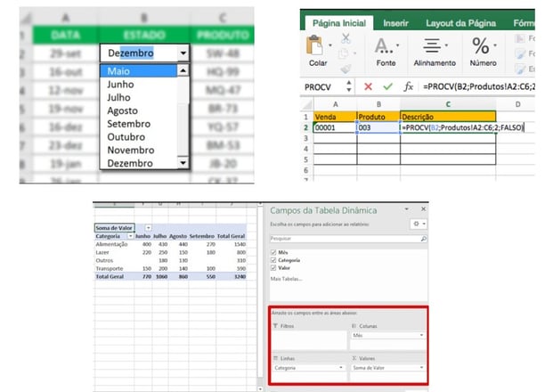Click the Soma de Valor pivot cell
Screen dimensions: 545x392
(x=114, y=228)
